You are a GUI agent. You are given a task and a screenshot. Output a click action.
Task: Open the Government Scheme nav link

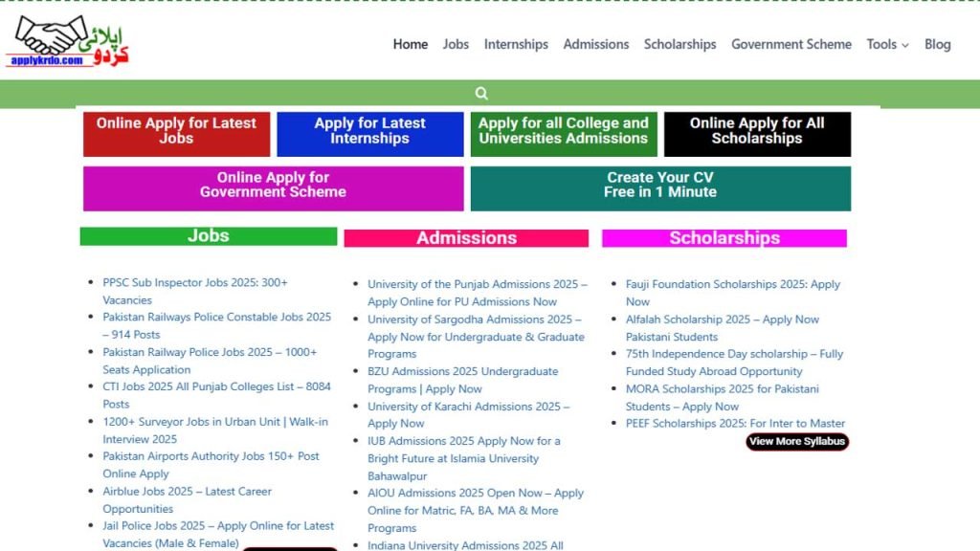tap(791, 44)
